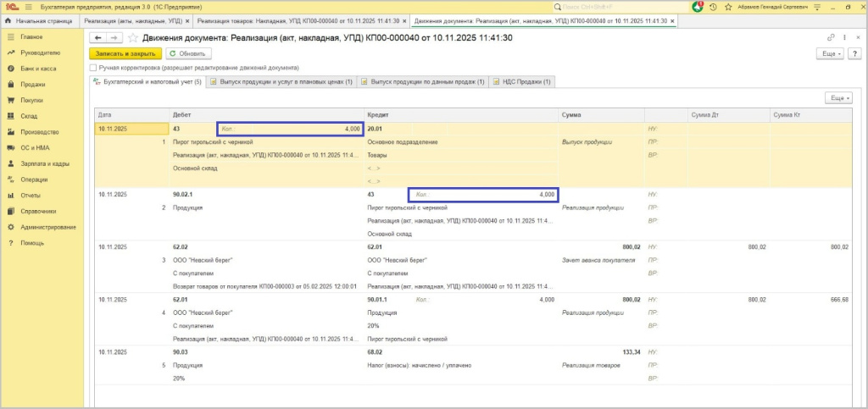The image size is (868, 409).
Task: Open history clock icon in top bar
Action: point(714,6)
